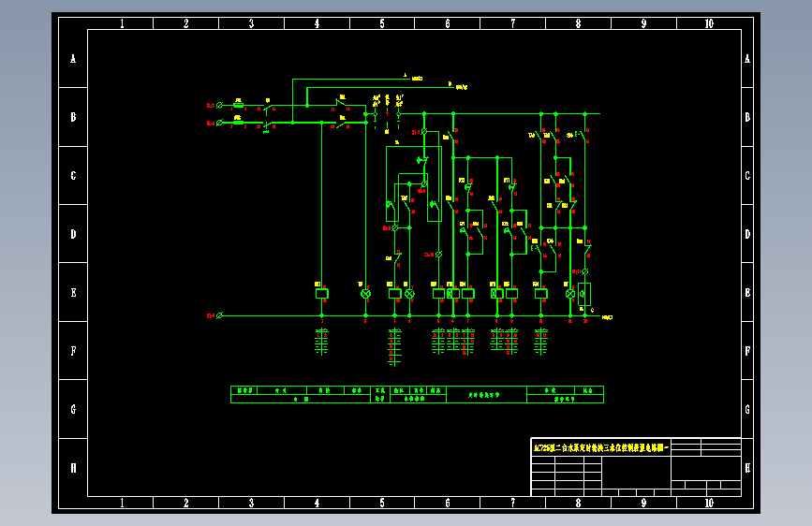Screen dimensions: 812x526
Task: Click row label A on the right border
Action: coord(747,59)
